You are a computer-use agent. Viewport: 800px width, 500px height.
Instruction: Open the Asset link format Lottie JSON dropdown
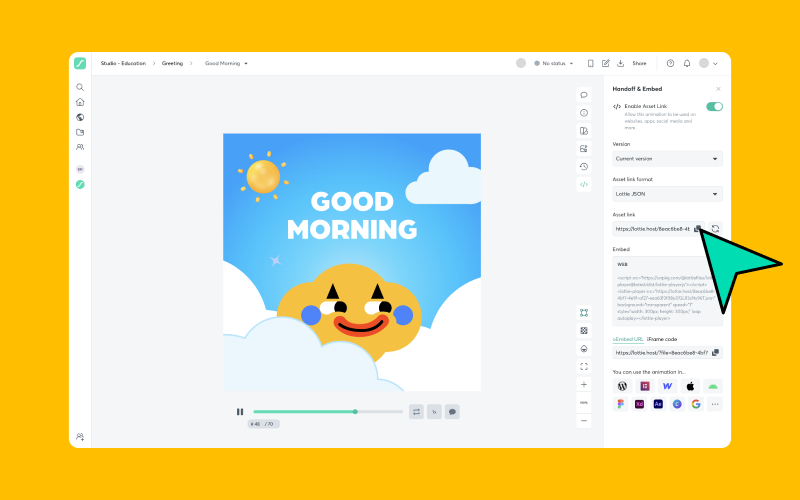667,194
